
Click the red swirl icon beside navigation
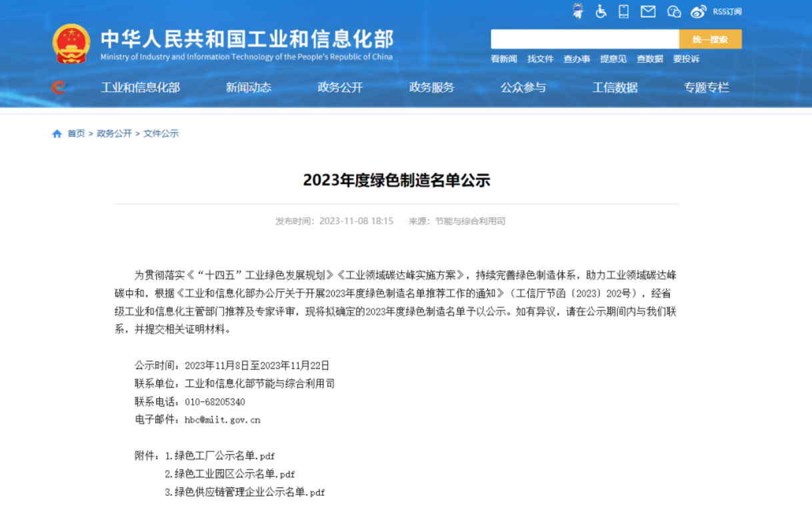tap(59, 87)
